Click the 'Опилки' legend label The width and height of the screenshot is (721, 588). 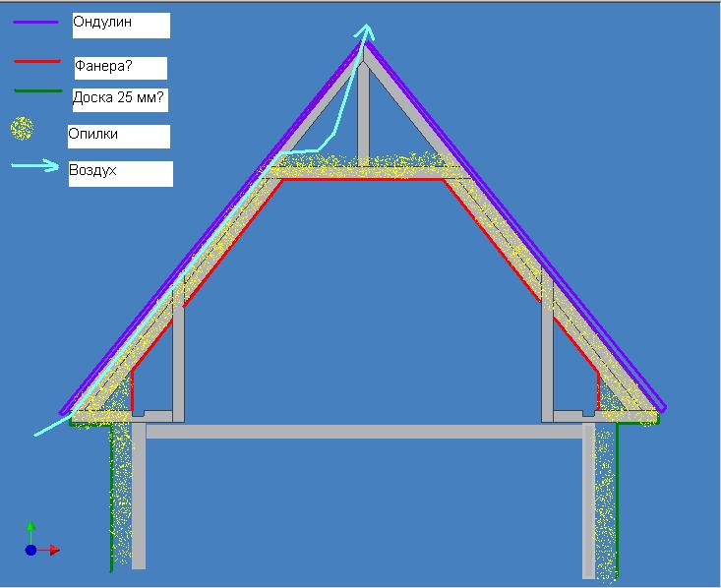119,137
